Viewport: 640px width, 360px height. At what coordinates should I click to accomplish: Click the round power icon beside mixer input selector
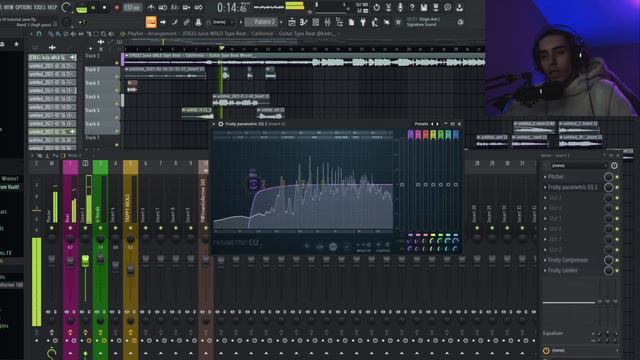pyautogui.click(x=614, y=166)
